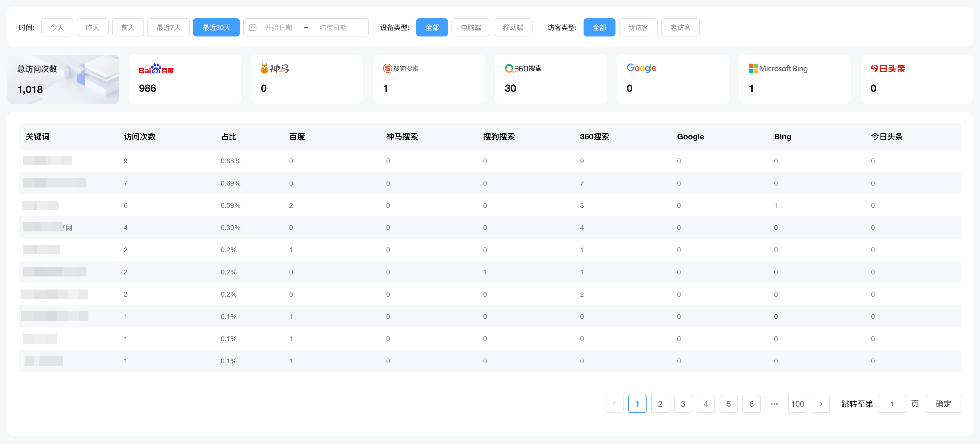The width and height of the screenshot is (980, 444).
Task: Go to page 6 in pagination
Action: tap(751, 404)
